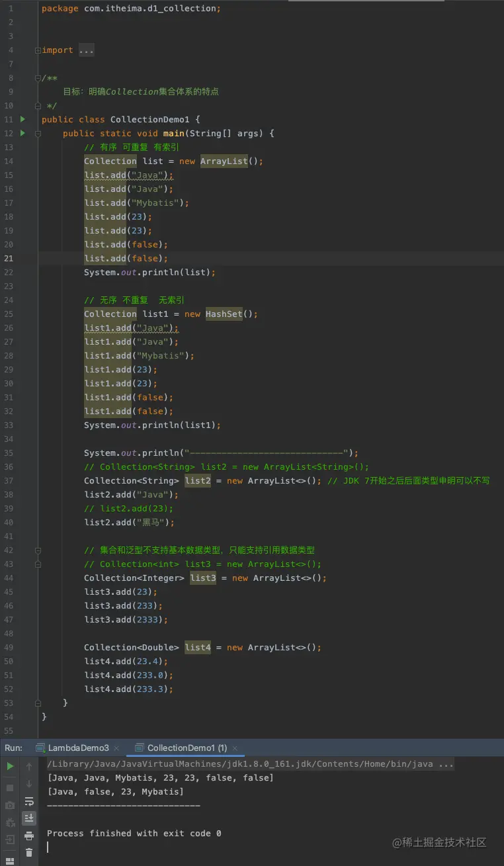504x866 pixels.
Task: Click console output [Java, false, 23, Mybatis]
Action: coord(115,792)
